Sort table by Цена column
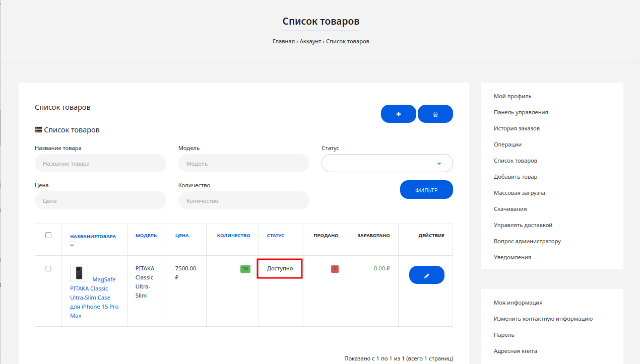This screenshot has height=364, width=640. coord(182,236)
